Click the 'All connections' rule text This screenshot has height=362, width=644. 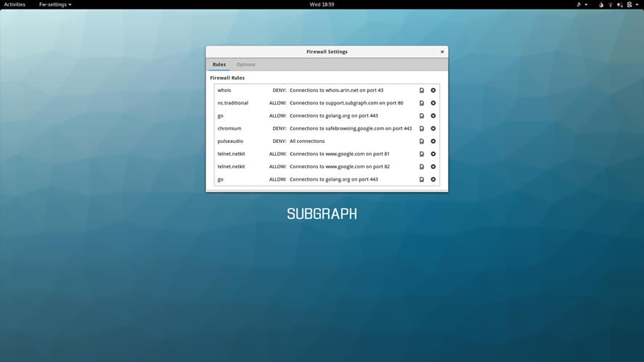pos(307,141)
